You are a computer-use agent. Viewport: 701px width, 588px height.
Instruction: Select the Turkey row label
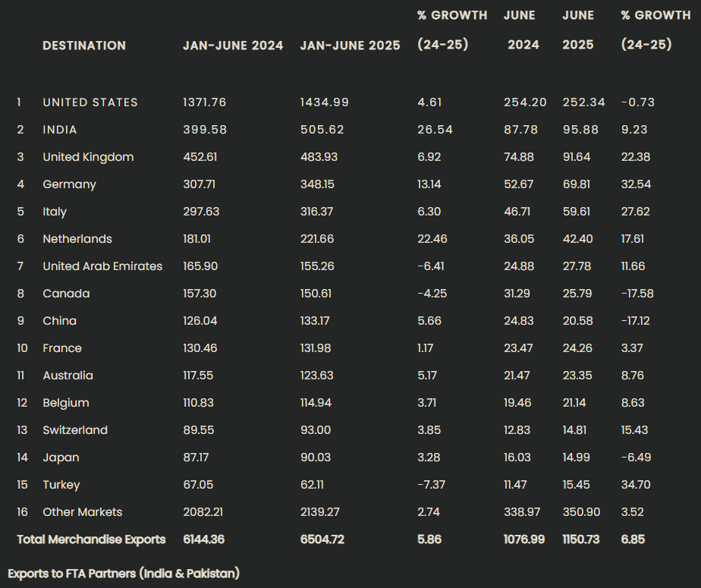pos(61,485)
